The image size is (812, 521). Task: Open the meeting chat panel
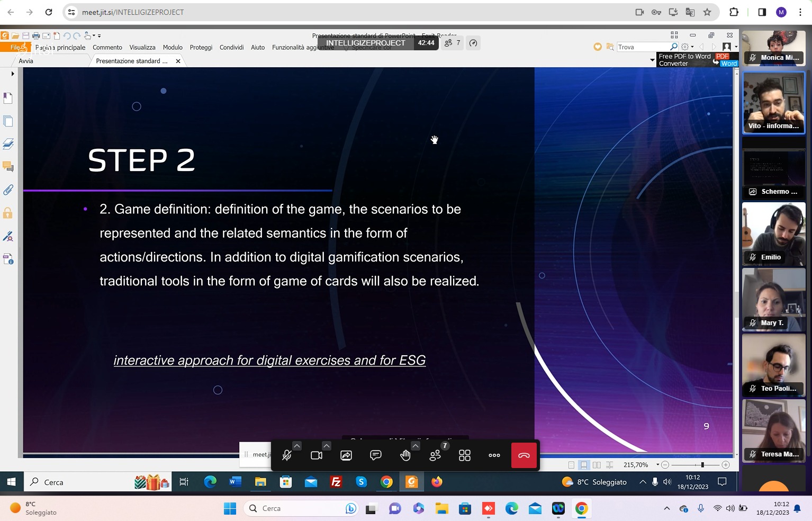point(376,455)
